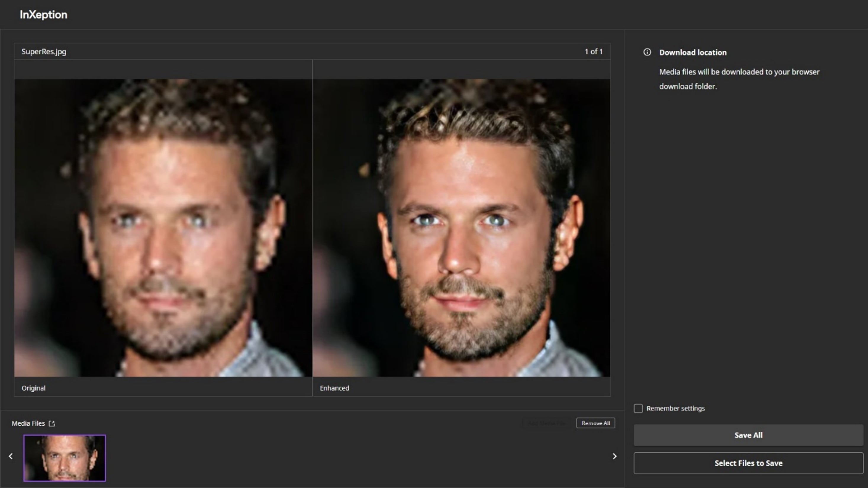Click the Media Files pop-out icon
Viewport: 868px width, 488px height.
(x=51, y=423)
